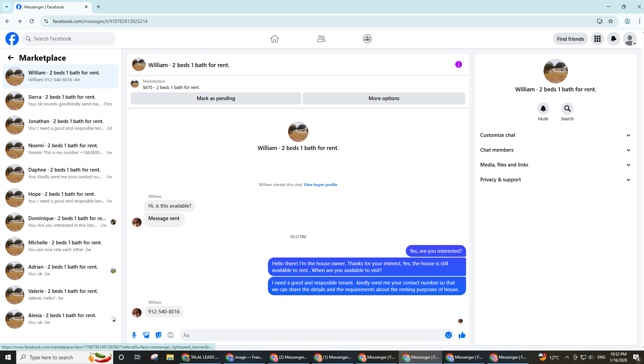Screen dimensions: 644x364
Task: Expand the Privacy & support section
Action: pos(555,180)
